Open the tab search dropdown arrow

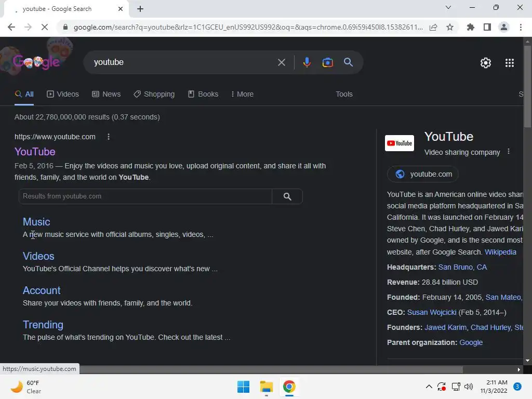coord(448,7)
